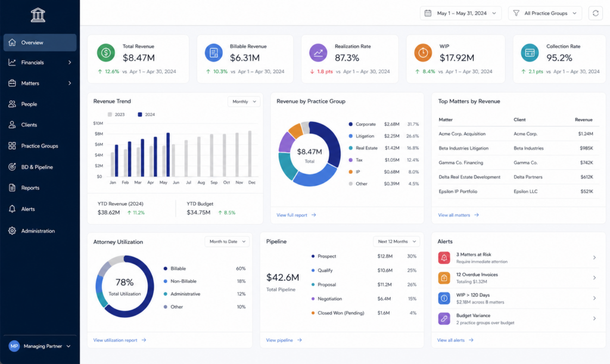This screenshot has height=364, width=610.
Task: Click the blue Billable Revenue document icon
Action: (214, 53)
